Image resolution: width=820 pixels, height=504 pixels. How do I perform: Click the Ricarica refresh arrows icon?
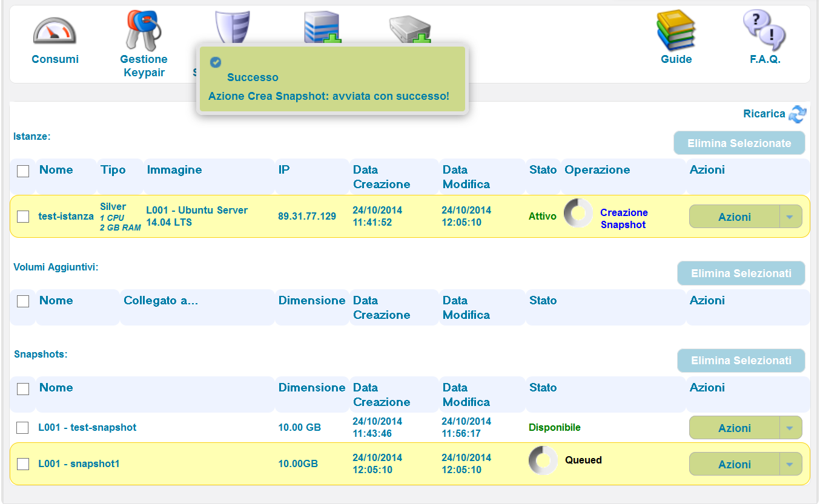point(798,114)
